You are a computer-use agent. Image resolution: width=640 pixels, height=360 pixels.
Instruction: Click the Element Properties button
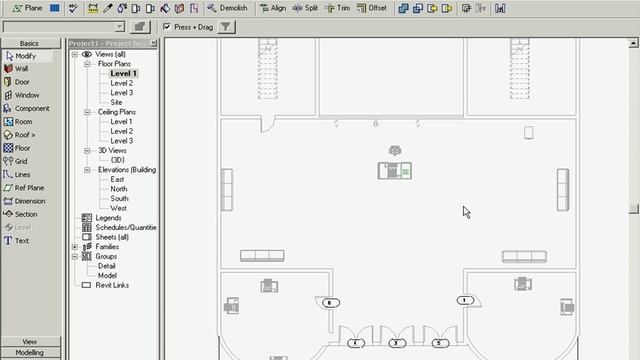[140, 27]
